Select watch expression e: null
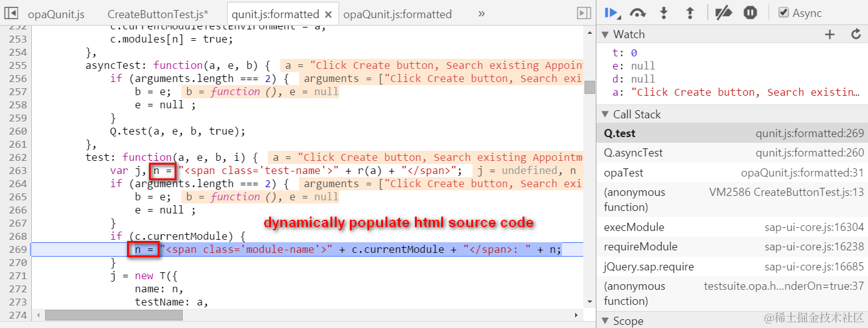This screenshot has width=868, height=328. [x=633, y=66]
